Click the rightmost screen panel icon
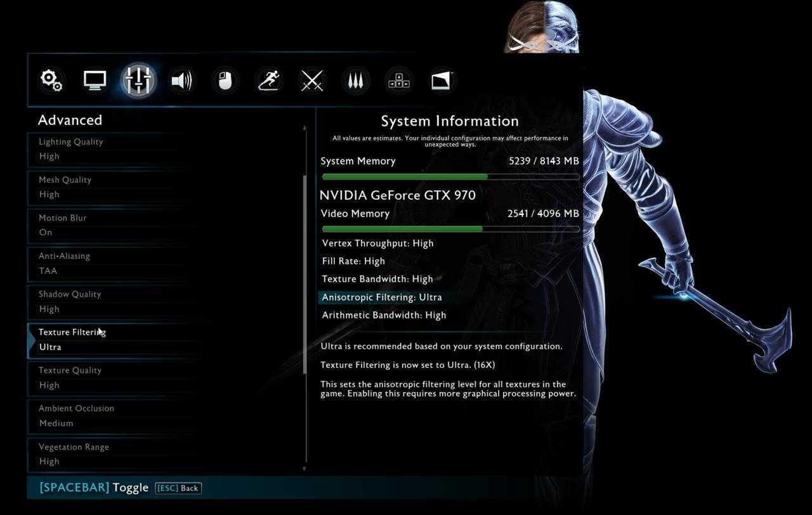The height and width of the screenshot is (515, 812). (442, 81)
